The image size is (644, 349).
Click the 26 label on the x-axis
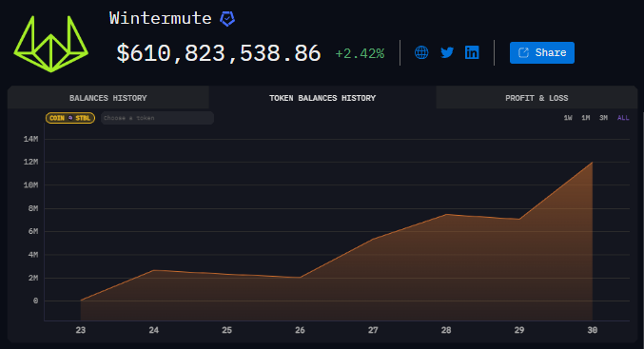pos(300,330)
